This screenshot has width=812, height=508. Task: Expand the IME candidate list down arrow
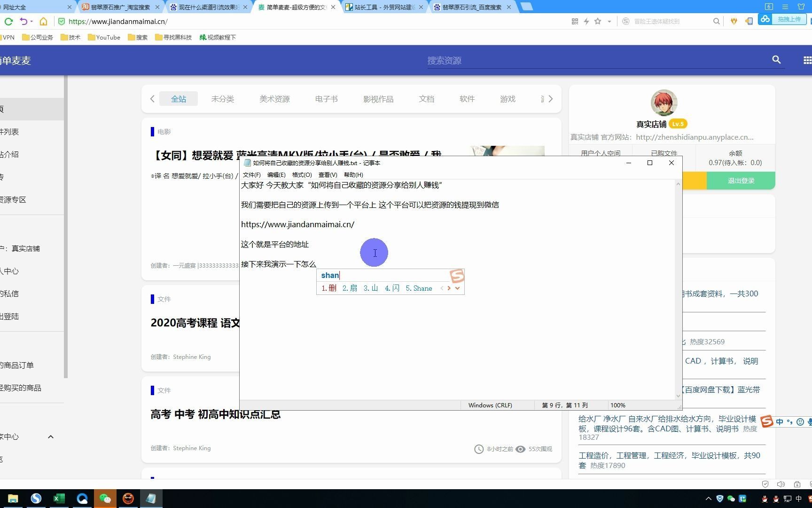click(x=457, y=288)
